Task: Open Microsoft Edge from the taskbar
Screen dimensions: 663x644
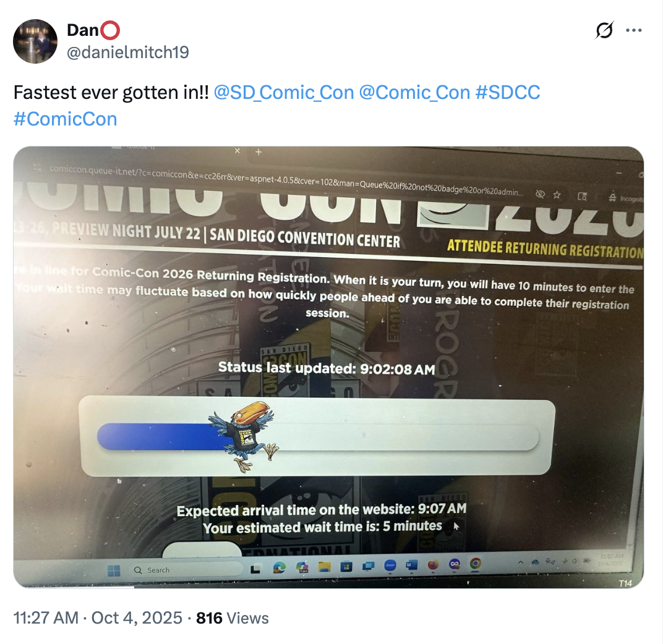Action: click(279, 567)
